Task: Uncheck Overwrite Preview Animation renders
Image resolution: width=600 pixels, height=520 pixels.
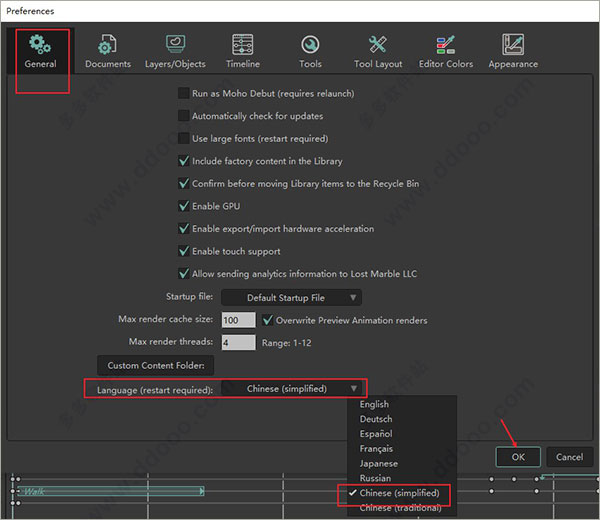Action: coord(268,320)
